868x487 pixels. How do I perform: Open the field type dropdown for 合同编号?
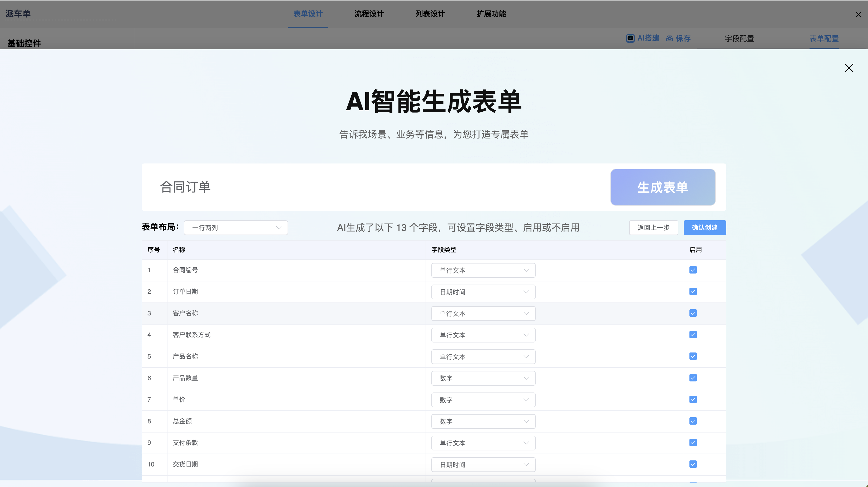(x=483, y=270)
